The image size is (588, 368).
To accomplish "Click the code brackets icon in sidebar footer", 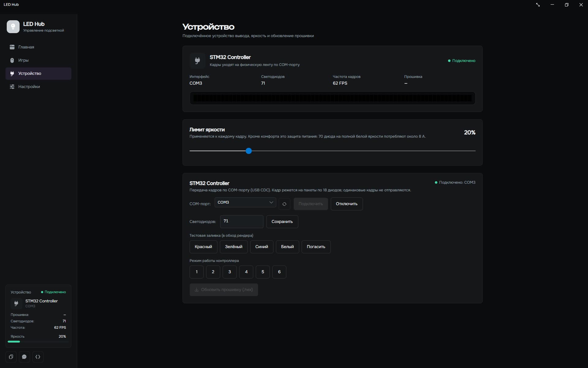I will tap(38, 357).
